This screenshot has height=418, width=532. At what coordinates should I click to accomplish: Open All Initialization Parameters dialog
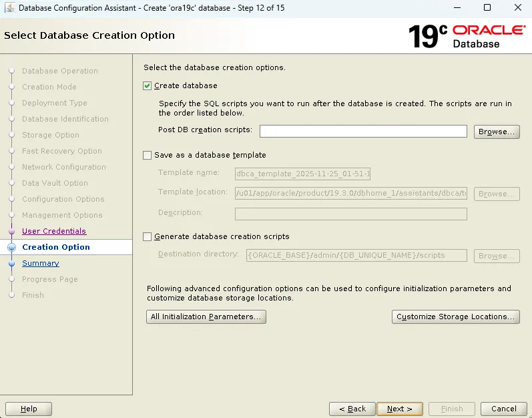click(206, 317)
